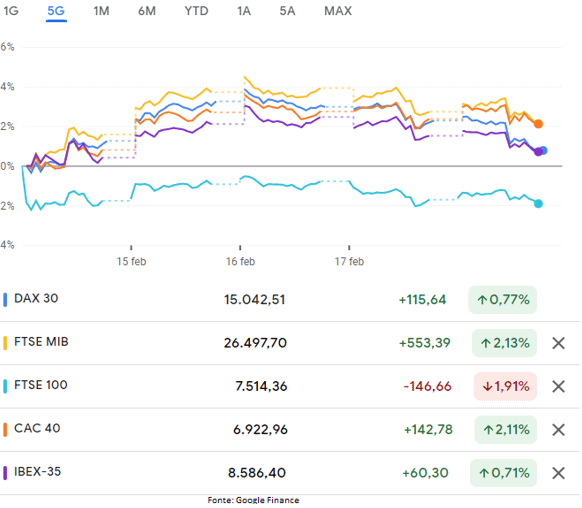Select the 1G time range tab
This screenshot has height=508, width=582.
click(x=11, y=11)
